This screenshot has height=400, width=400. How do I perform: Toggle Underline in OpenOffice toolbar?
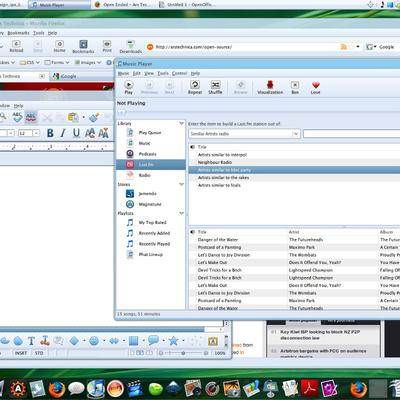(76, 133)
